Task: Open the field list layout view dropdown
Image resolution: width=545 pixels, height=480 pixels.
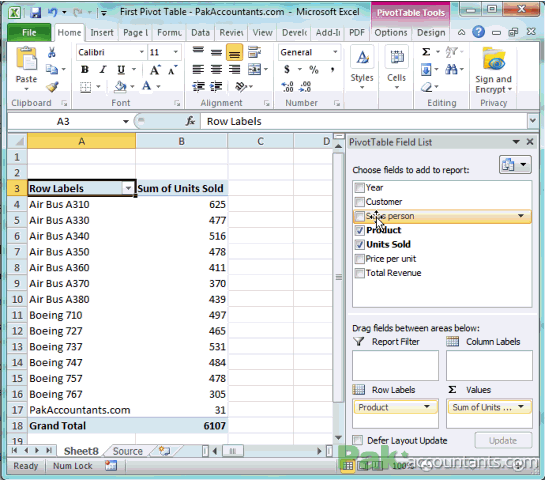Action: (515, 164)
